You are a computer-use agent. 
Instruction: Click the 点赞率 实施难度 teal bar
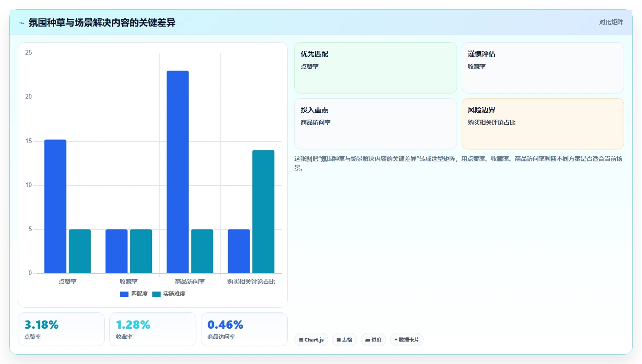pyautogui.click(x=80, y=251)
